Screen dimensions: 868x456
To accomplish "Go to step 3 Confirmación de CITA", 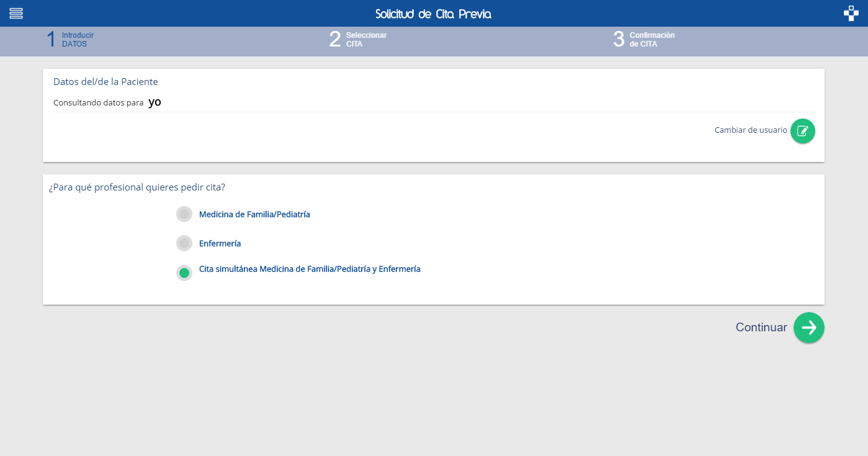I will [x=644, y=40].
